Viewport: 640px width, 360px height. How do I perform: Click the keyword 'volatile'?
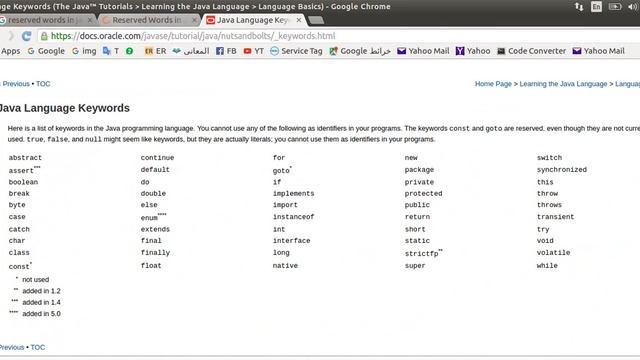tap(553, 253)
